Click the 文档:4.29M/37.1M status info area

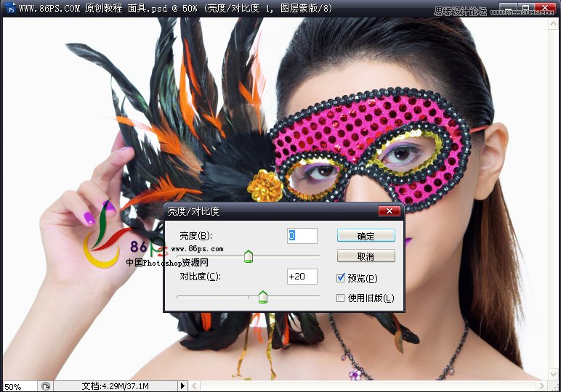click(x=116, y=386)
